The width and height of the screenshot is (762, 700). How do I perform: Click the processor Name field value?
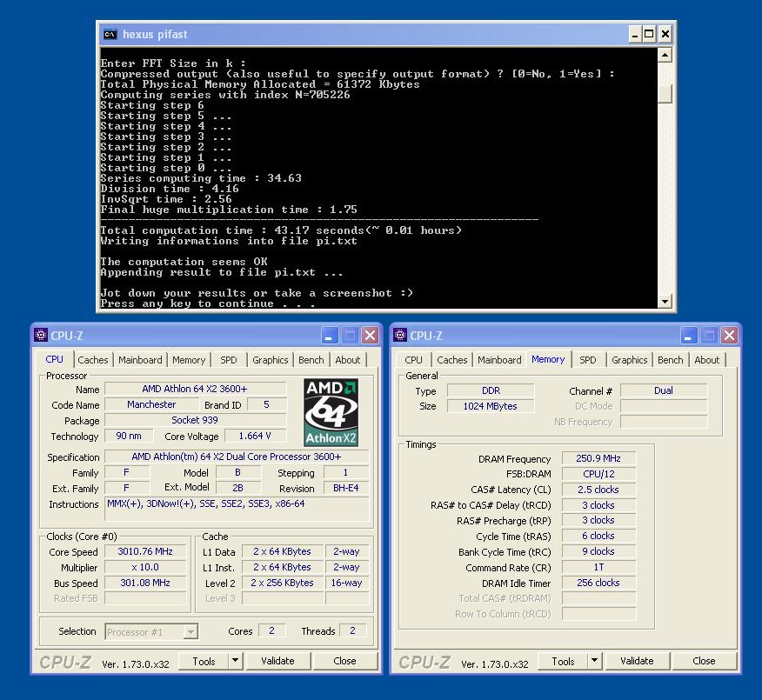[x=195, y=389]
